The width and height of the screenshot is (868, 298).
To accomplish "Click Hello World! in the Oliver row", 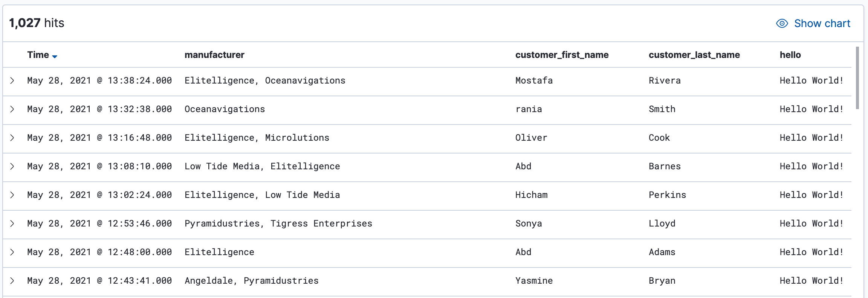I will point(811,138).
